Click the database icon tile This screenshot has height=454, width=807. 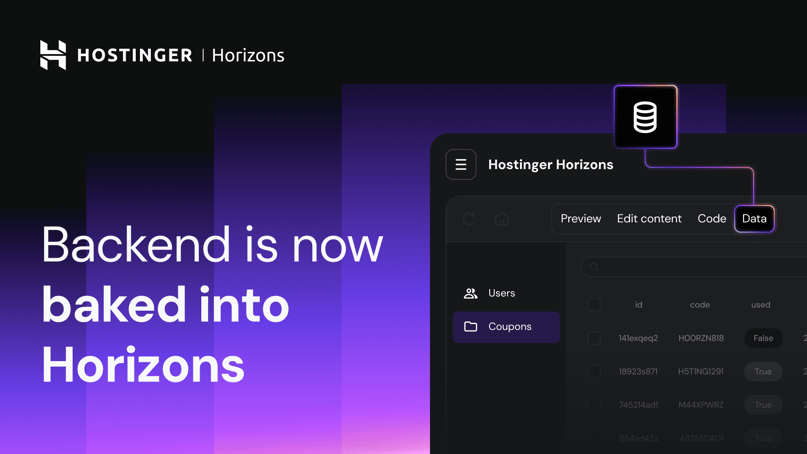coord(645,117)
